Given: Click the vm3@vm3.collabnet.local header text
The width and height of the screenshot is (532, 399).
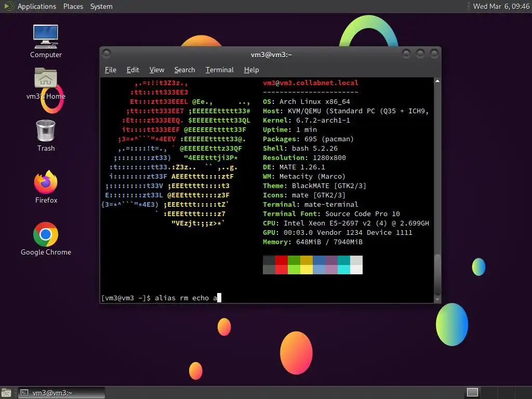Looking at the screenshot, I should click(311, 83).
